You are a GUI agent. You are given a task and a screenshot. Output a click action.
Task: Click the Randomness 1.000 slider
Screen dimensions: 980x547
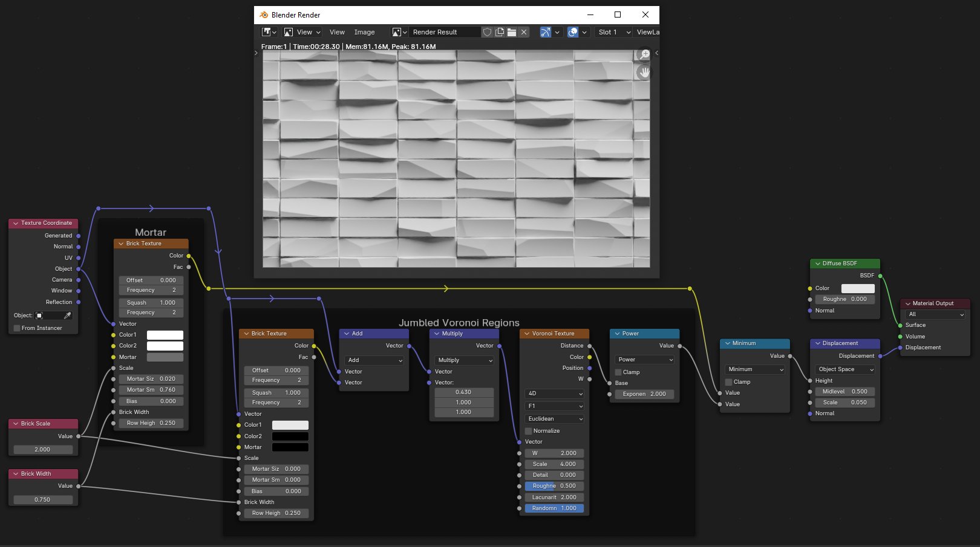coord(554,508)
